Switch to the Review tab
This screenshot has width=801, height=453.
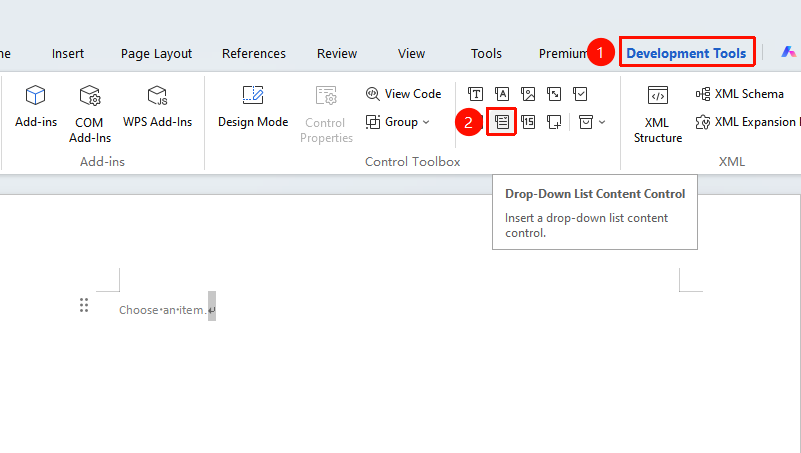point(337,53)
